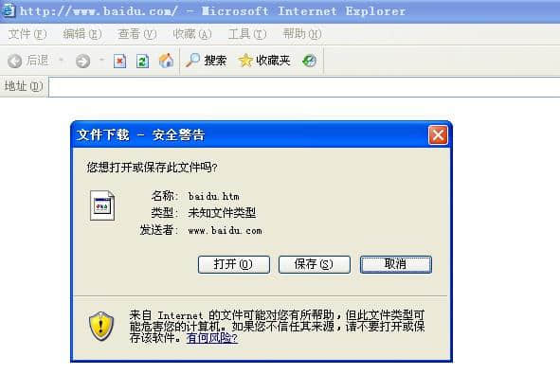Open the 工具(T) menu
The width and height of the screenshot is (560, 392).
point(247,34)
